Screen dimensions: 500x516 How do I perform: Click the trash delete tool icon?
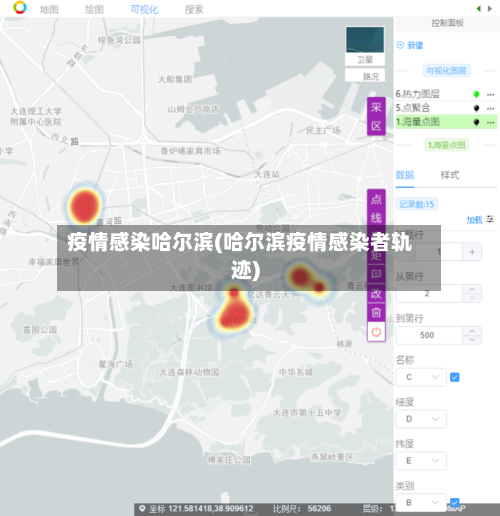376,313
